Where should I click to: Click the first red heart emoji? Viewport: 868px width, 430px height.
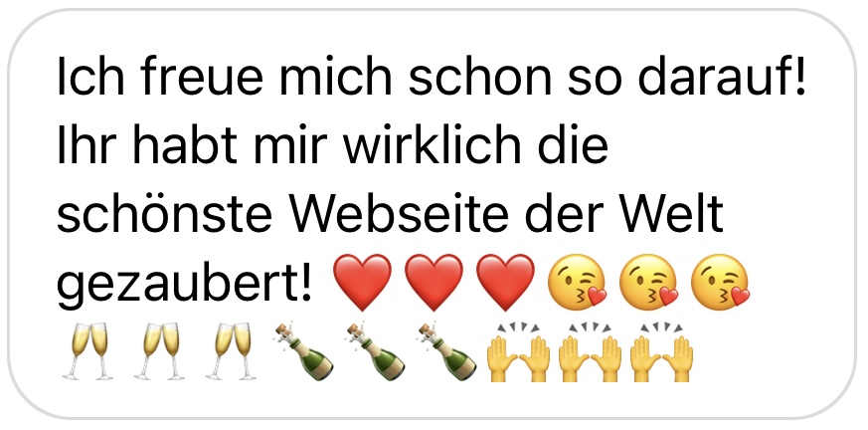coord(362,282)
